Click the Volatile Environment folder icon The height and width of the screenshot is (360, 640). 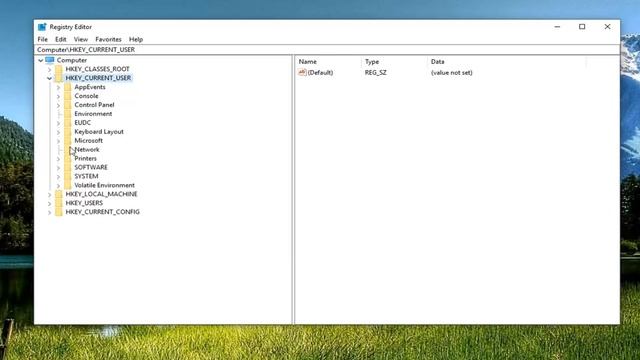pyautogui.click(x=68, y=185)
